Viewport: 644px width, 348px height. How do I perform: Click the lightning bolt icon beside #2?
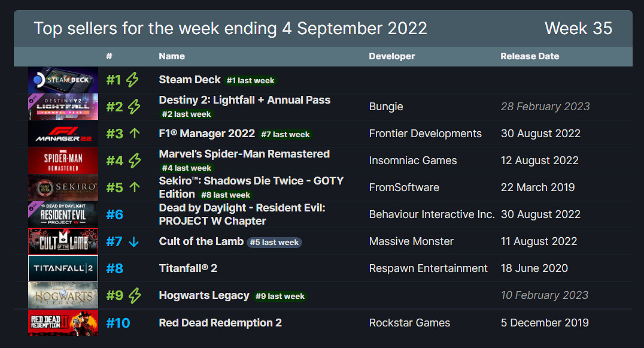(135, 107)
